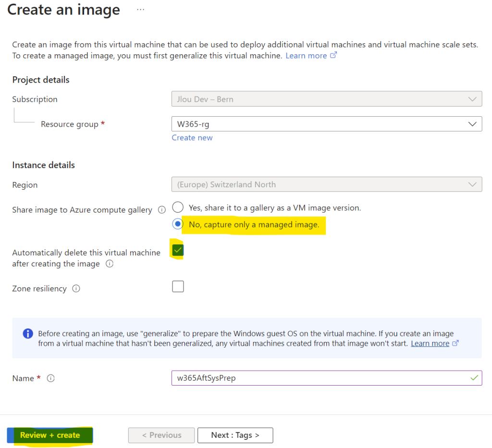Open the top Learn more link
The width and height of the screenshot is (492, 448).
click(306, 56)
